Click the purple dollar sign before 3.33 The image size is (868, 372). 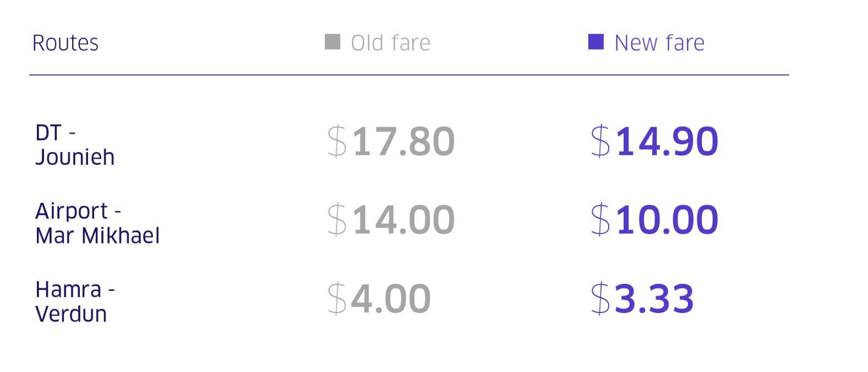coord(600,299)
